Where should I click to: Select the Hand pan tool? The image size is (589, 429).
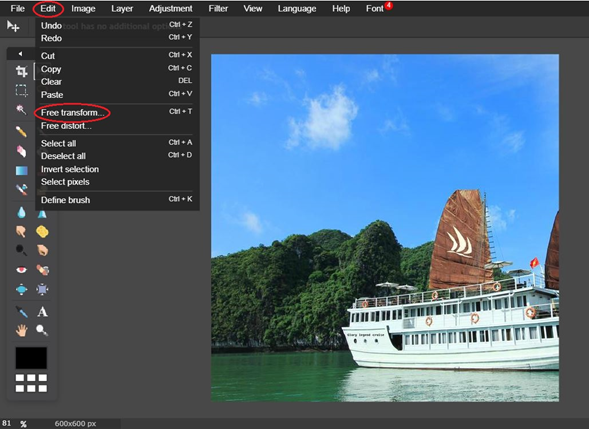(21, 331)
